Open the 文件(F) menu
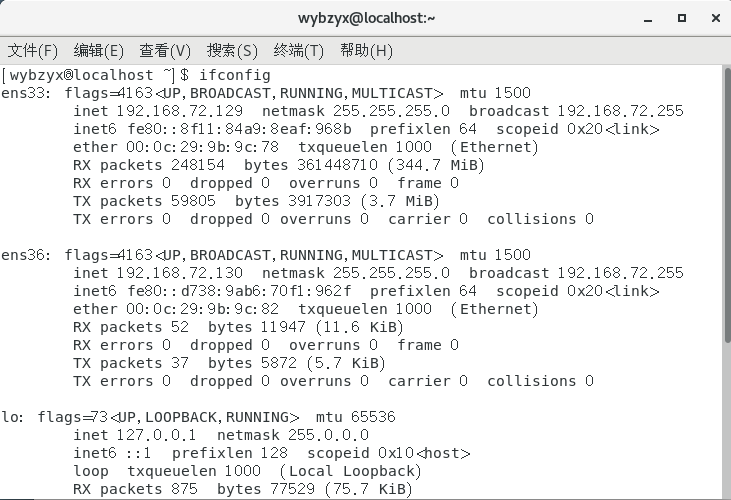Image resolution: width=731 pixels, height=500 pixels. 33,50
